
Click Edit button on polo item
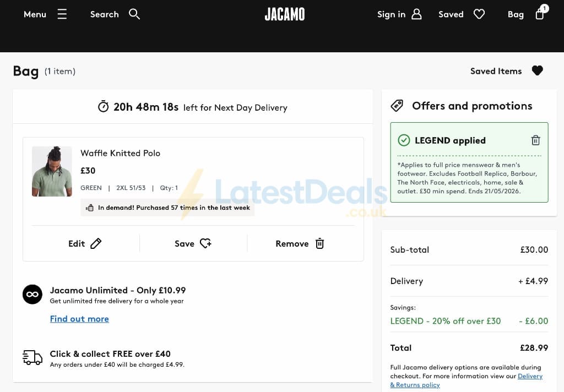coord(85,243)
